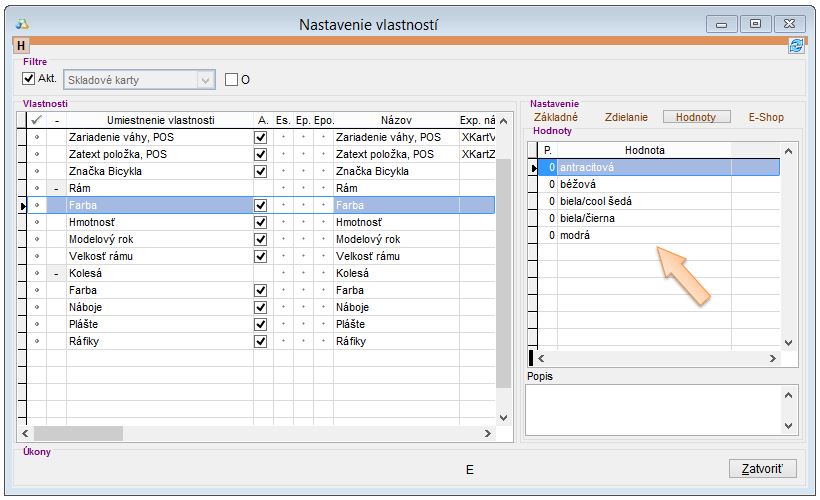Image resolution: width=820 pixels, height=500 pixels.
Task: Click the checkmark column header icon
Action: pos(36,120)
